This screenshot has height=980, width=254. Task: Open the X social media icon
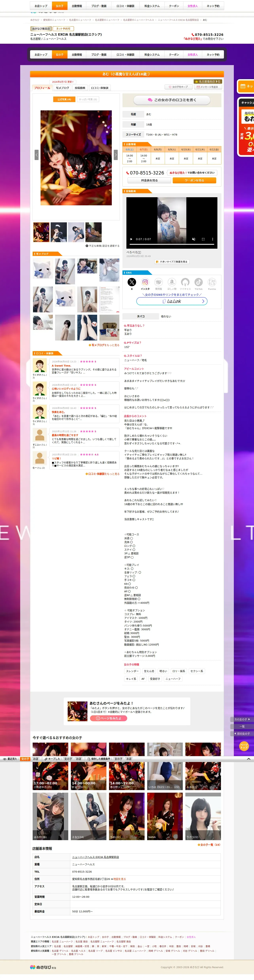click(132, 282)
